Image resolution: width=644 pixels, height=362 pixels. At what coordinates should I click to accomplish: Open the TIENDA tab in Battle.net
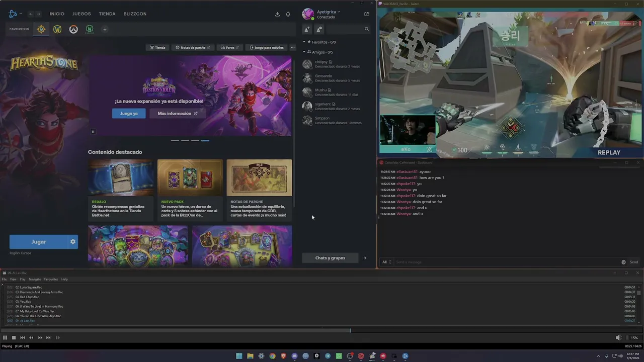click(x=107, y=14)
